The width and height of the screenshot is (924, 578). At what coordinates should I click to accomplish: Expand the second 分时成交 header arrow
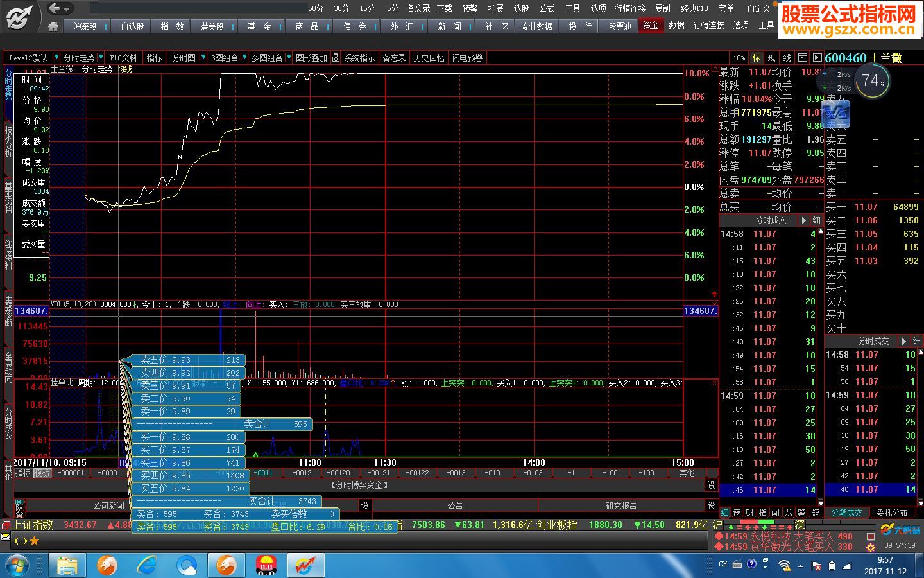[x=903, y=341]
